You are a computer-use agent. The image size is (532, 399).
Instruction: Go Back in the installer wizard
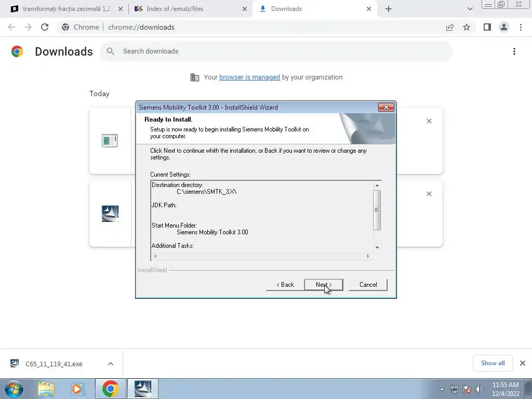[285, 285]
